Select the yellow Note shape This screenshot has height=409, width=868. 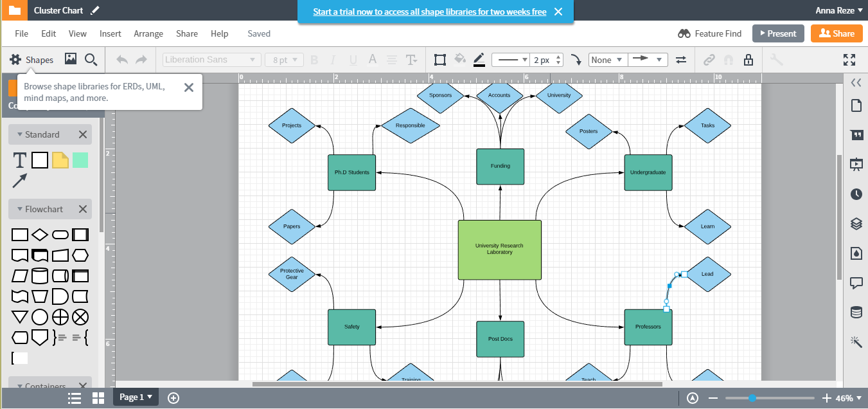(60, 160)
